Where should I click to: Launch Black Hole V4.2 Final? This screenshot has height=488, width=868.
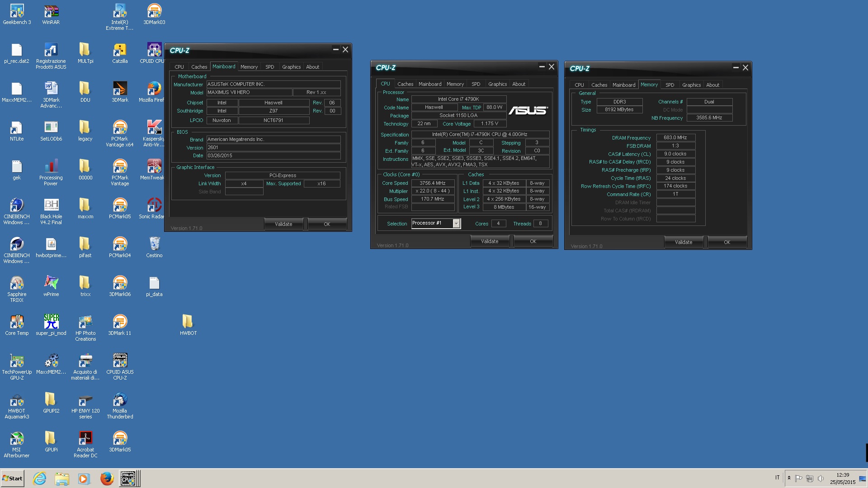point(51,211)
